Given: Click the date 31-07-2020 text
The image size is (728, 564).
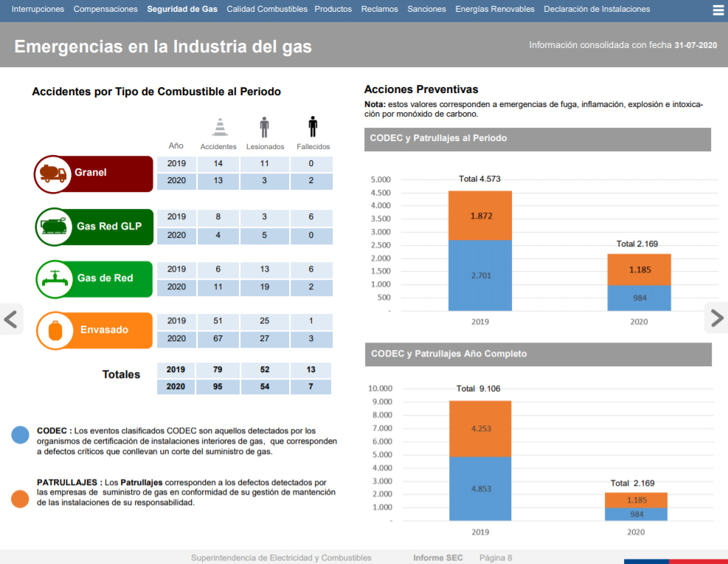Looking at the screenshot, I should (x=696, y=46).
